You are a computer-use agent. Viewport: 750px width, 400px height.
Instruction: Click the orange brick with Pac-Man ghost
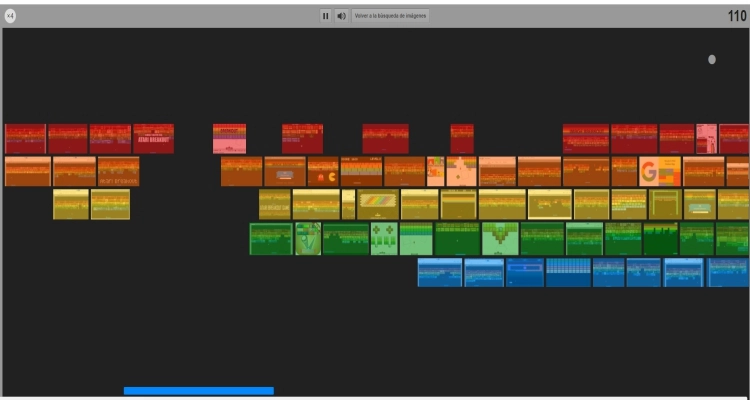pos(323,172)
